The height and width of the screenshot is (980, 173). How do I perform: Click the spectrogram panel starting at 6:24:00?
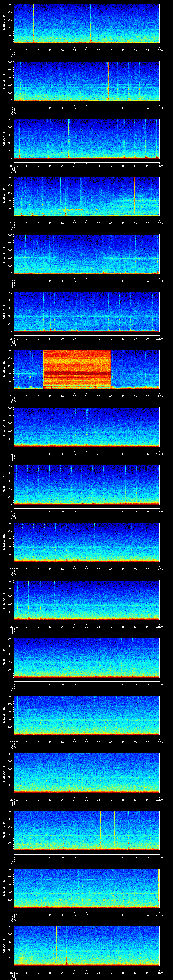87,600
